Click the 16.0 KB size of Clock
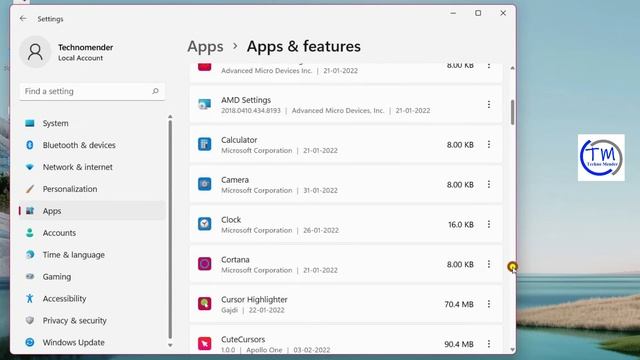 pyautogui.click(x=461, y=224)
